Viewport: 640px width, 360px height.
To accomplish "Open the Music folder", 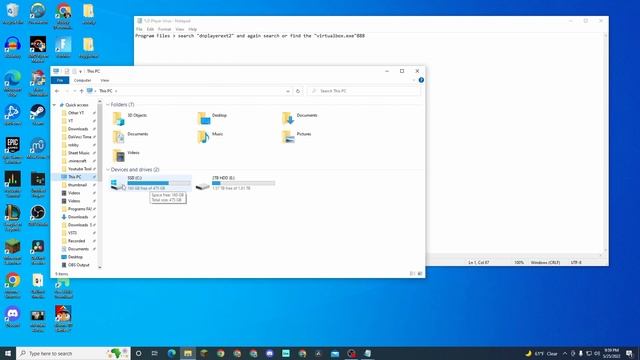I will pyautogui.click(x=210, y=136).
